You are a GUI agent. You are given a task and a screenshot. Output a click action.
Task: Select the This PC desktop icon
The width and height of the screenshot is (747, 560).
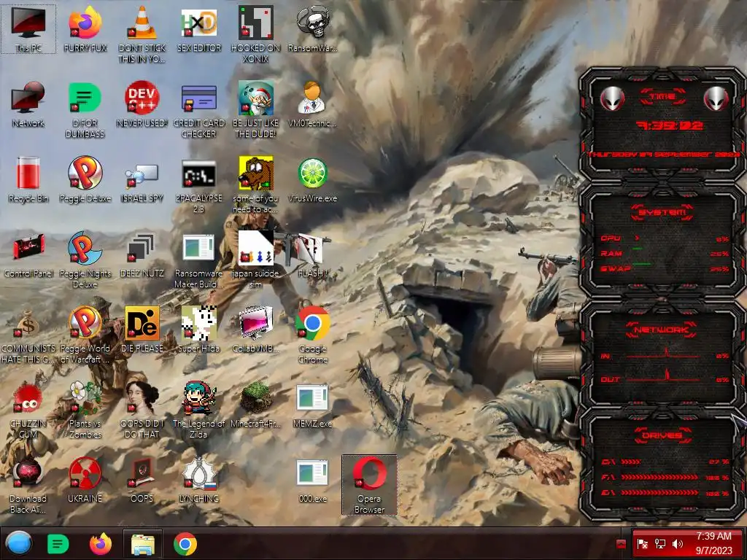click(x=28, y=29)
